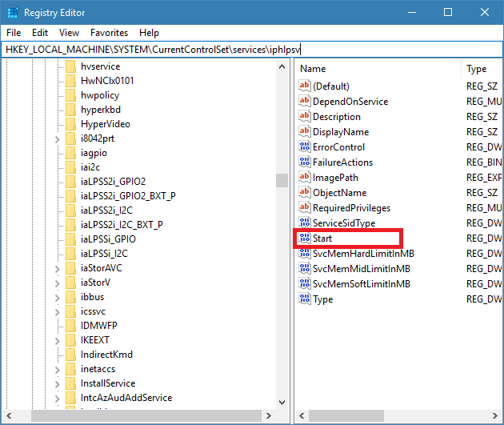Click the folder icon for iagpio key

tap(70, 153)
